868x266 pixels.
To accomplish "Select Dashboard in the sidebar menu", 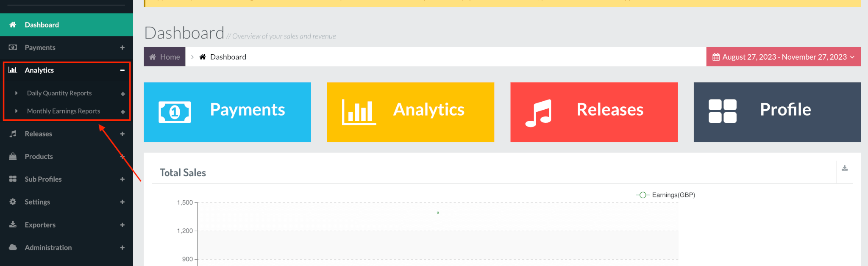I will [x=42, y=25].
